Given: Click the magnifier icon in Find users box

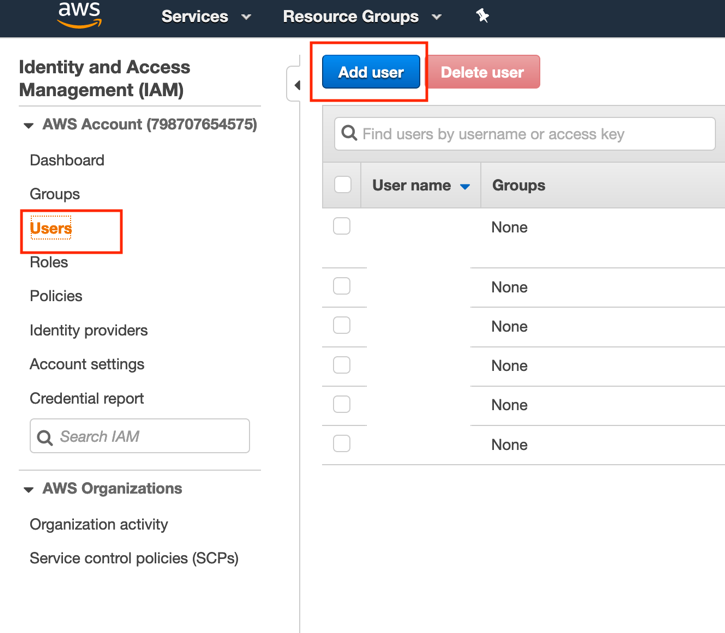Looking at the screenshot, I should click(x=349, y=134).
